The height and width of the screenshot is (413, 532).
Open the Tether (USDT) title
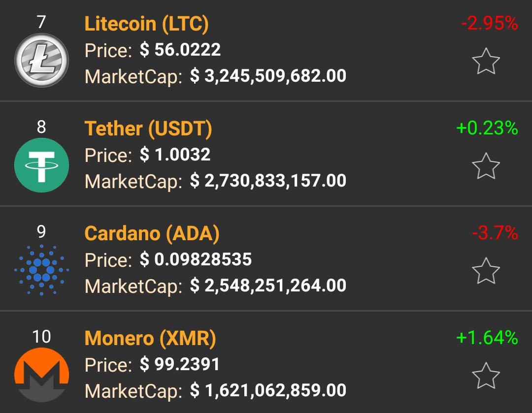pyautogui.click(x=148, y=129)
